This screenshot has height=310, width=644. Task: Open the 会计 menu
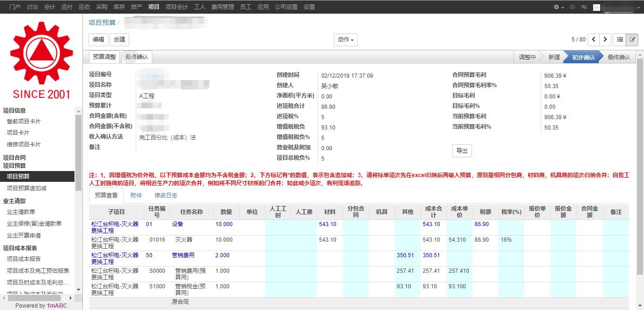click(50, 7)
